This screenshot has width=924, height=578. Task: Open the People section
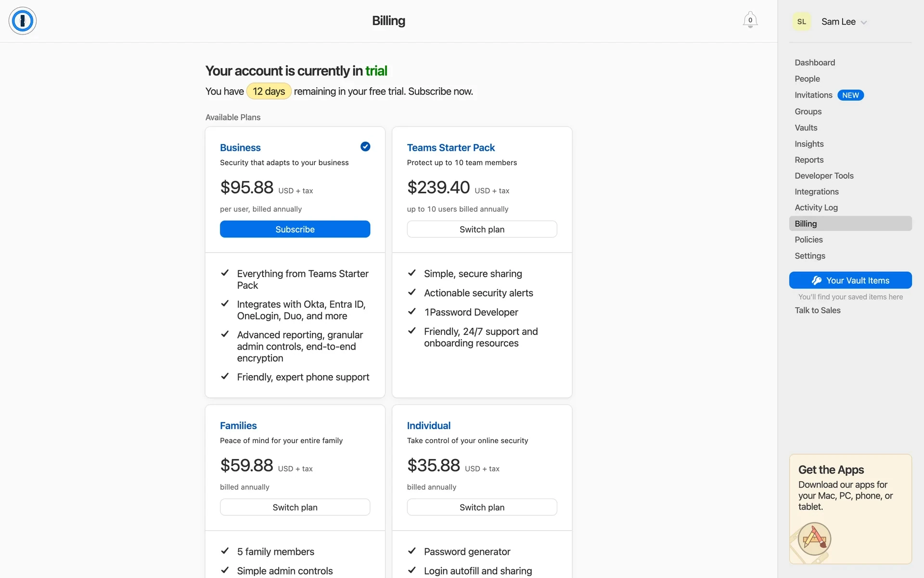pyautogui.click(x=807, y=79)
